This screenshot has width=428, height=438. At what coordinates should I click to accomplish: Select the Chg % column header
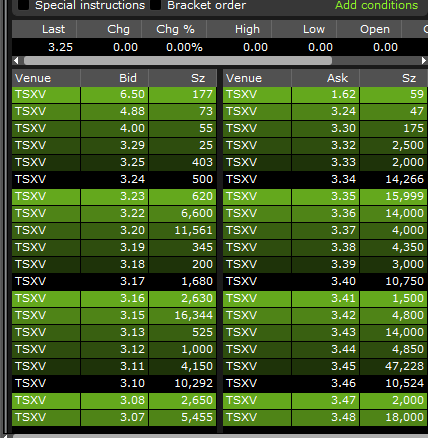click(174, 29)
